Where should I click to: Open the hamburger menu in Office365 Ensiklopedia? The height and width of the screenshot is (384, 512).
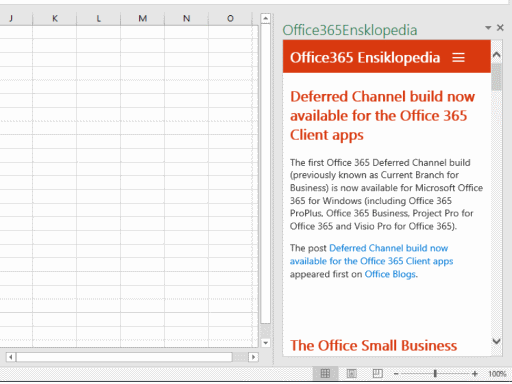(x=458, y=58)
